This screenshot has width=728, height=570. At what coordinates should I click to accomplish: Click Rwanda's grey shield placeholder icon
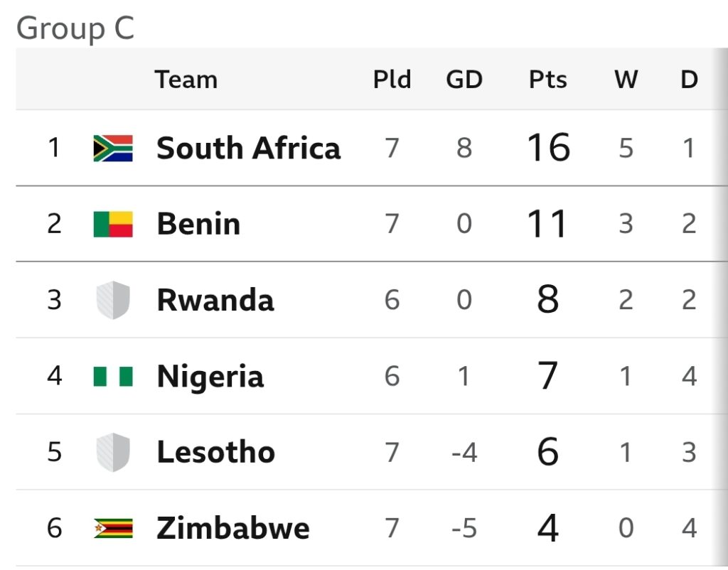pos(113,300)
